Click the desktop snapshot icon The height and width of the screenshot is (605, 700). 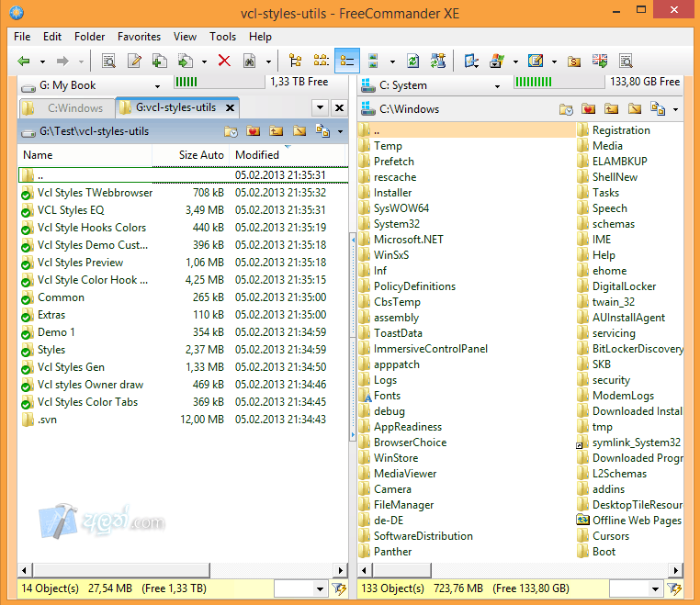[x=471, y=61]
